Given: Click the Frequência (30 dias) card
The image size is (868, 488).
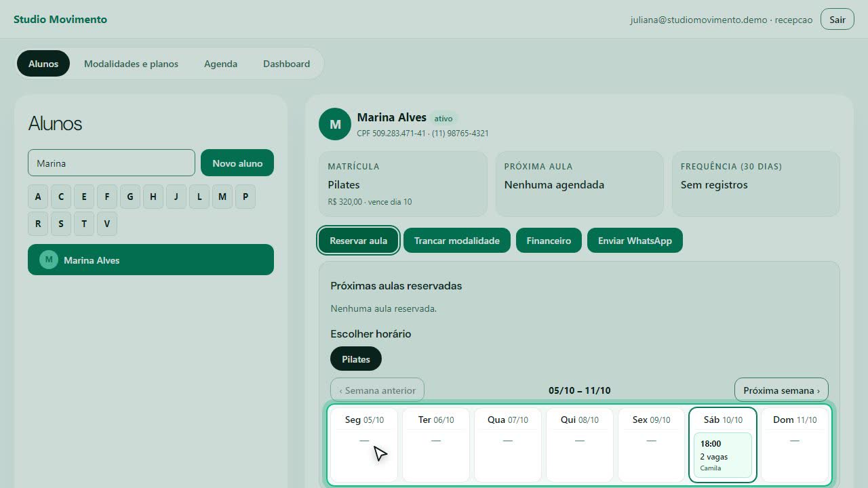Looking at the screenshot, I should (755, 184).
